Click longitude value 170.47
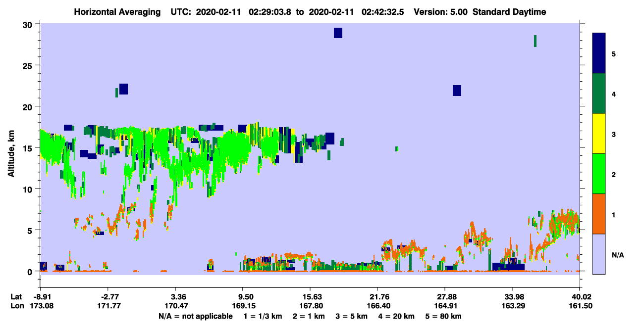Screen dimensions: 644x330 coord(178,306)
